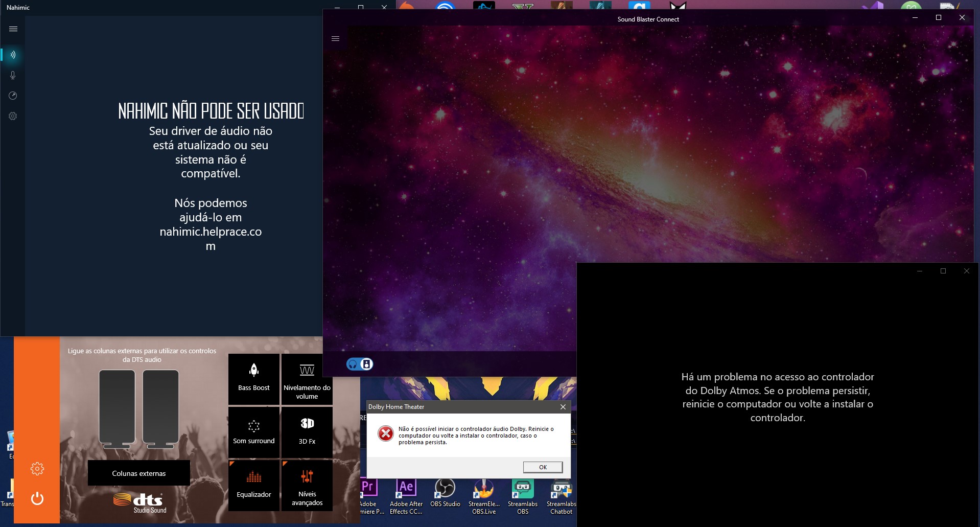Close the Nahimic window
Image resolution: width=980 pixels, height=527 pixels.
tap(384, 7)
